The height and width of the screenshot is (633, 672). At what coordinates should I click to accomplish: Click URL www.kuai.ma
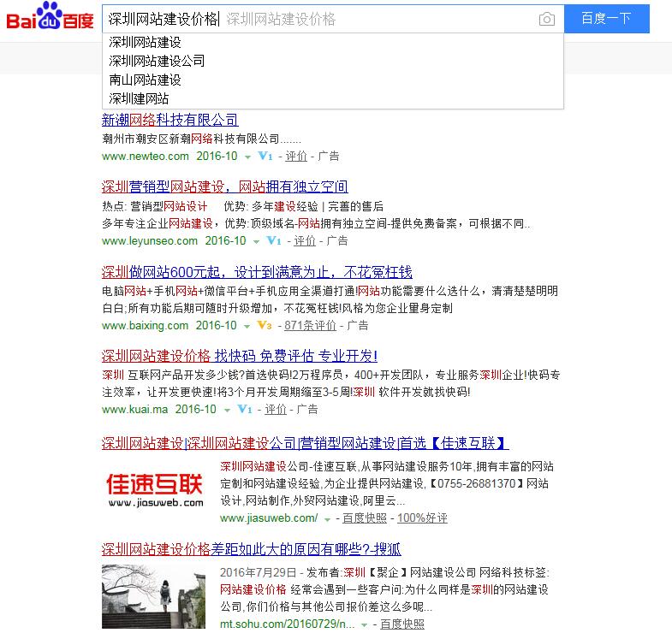(134, 410)
